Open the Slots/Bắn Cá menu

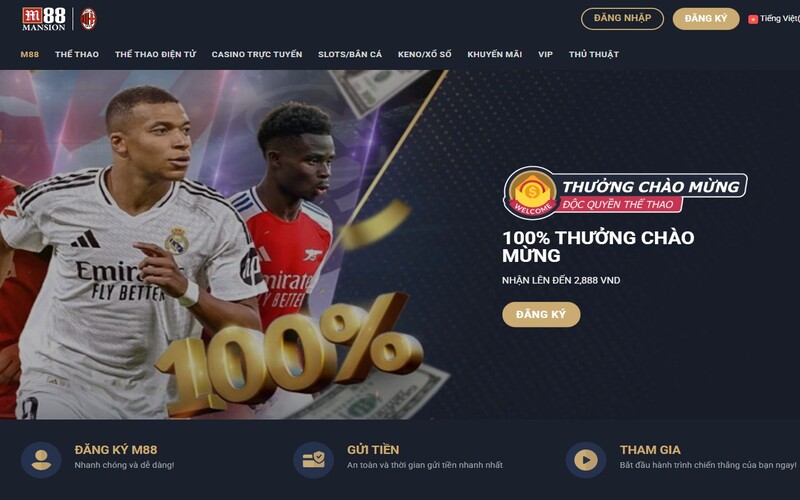point(350,54)
